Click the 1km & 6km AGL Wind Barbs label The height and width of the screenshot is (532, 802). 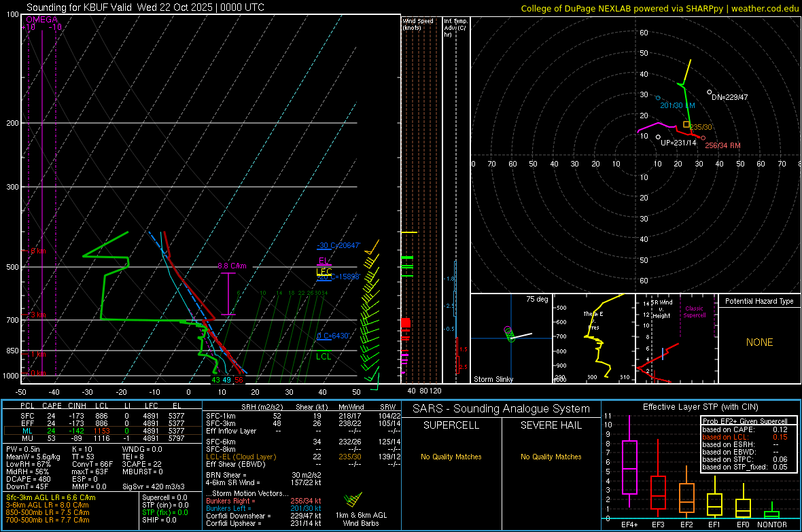click(x=361, y=519)
